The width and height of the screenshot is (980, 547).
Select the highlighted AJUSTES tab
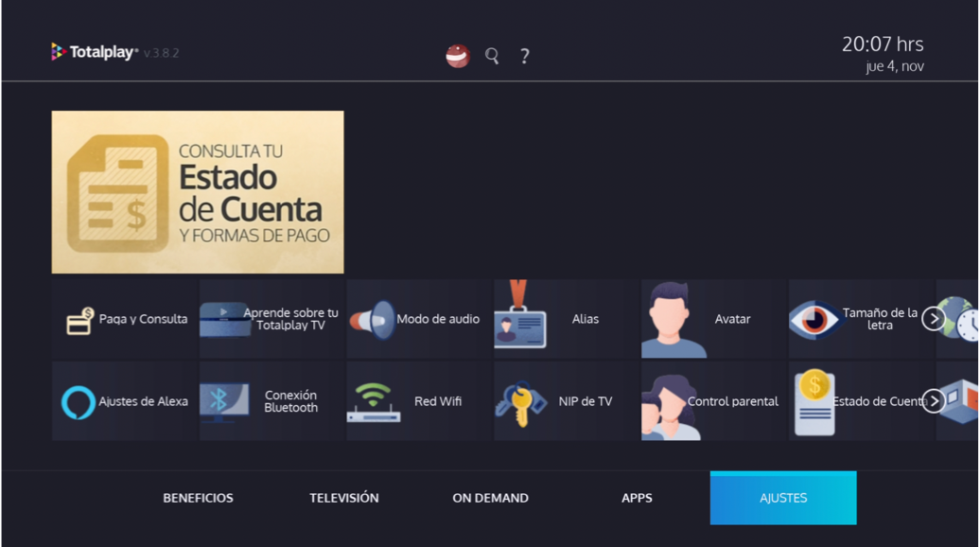(x=783, y=498)
